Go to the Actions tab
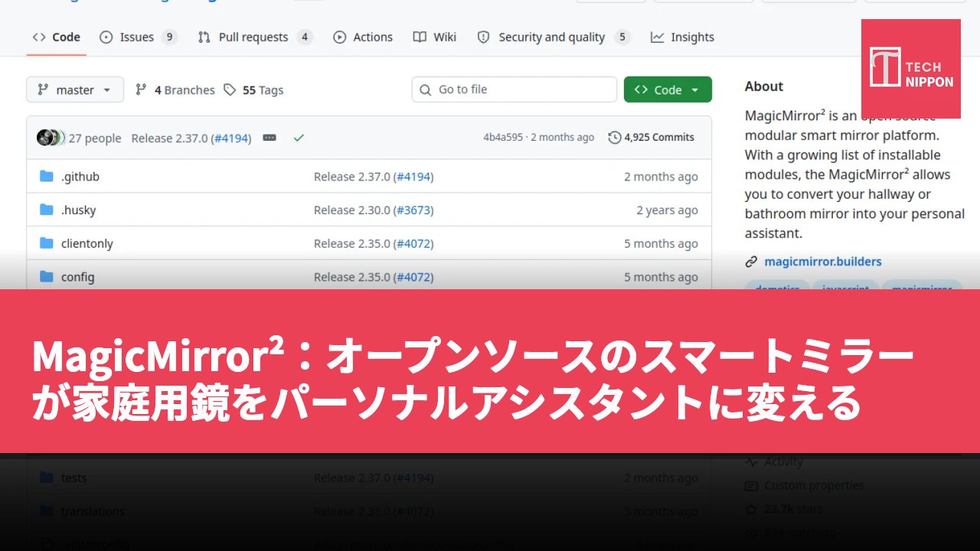Viewport: 980px width, 551px height. pos(363,37)
